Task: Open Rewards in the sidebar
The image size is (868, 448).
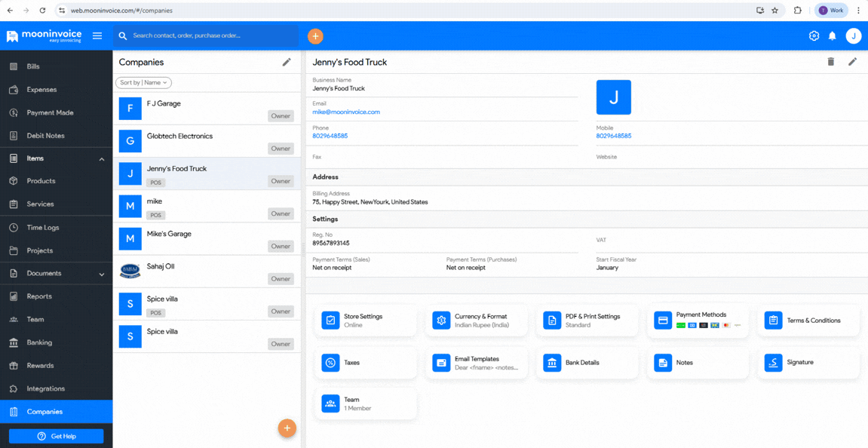Action: pos(56,366)
